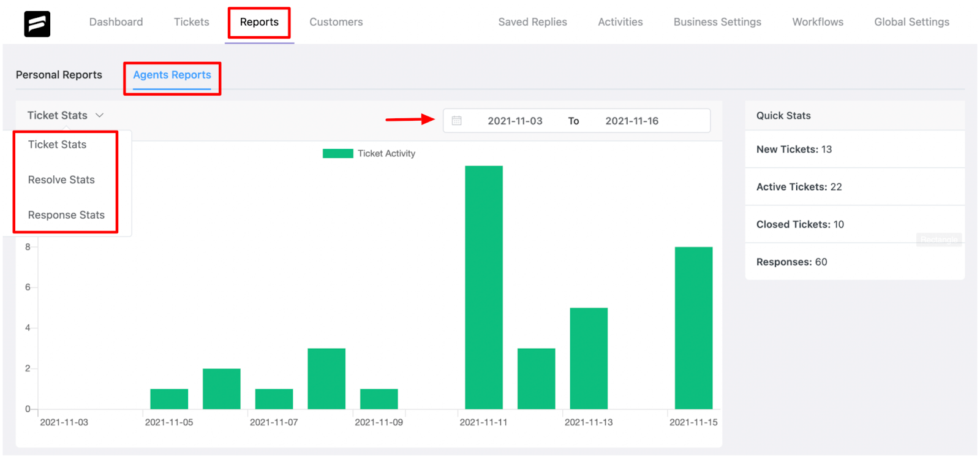Open Saved Replies
This screenshot has width=980, height=456.
click(x=532, y=22)
